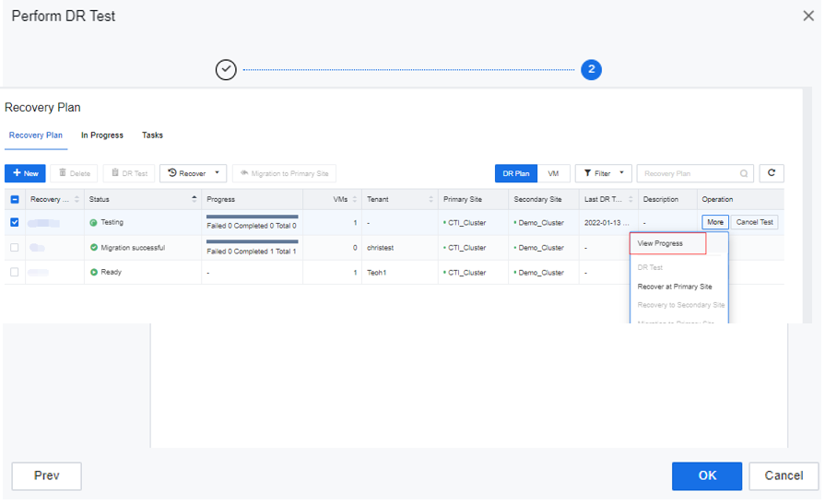Uncheck the Testing row checkbox

15,223
